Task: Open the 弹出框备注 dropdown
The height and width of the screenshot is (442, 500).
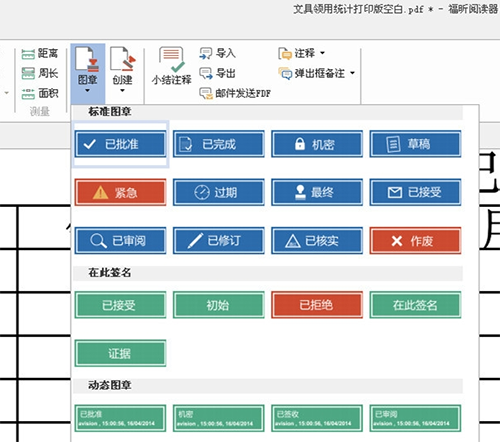Action: [x=317, y=73]
